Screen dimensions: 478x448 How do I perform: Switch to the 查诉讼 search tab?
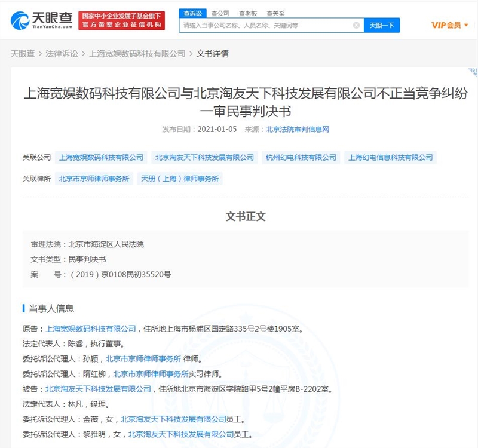[192, 13]
